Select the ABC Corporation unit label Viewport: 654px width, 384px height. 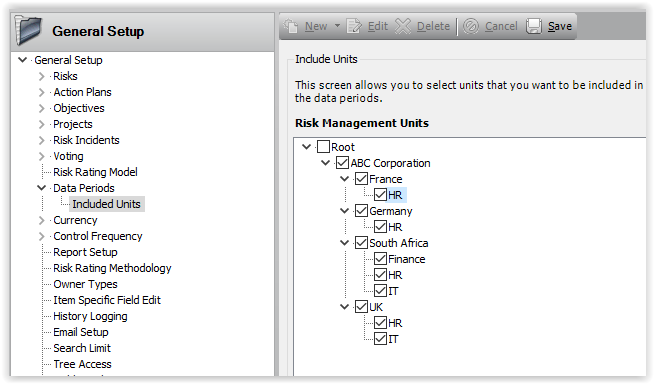(x=390, y=163)
